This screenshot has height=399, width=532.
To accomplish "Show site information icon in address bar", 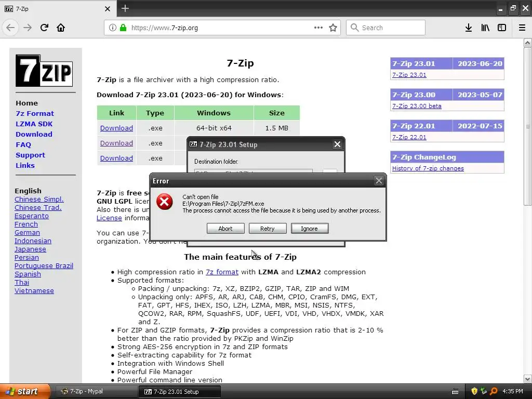I will tap(112, 28).
